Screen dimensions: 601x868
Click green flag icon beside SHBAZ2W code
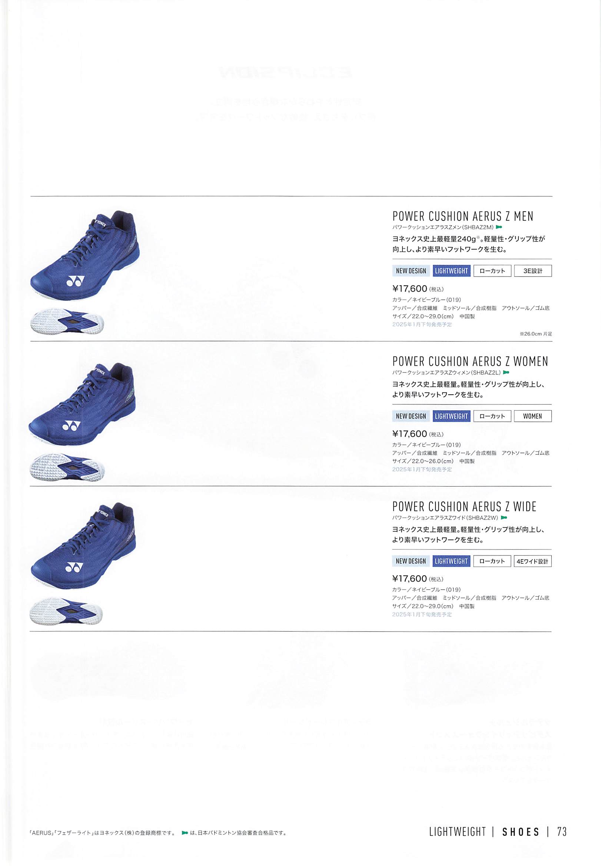(x=504, y=517)
